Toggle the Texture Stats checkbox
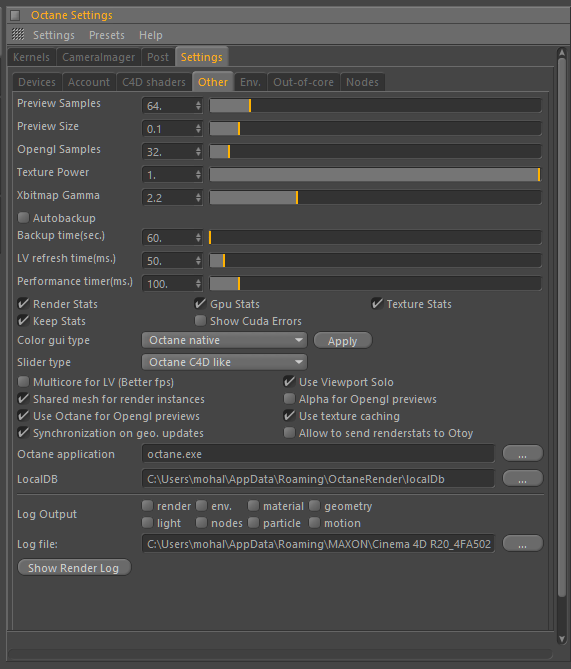This screenshot has width=571, height=669. [x=377, y=304]
